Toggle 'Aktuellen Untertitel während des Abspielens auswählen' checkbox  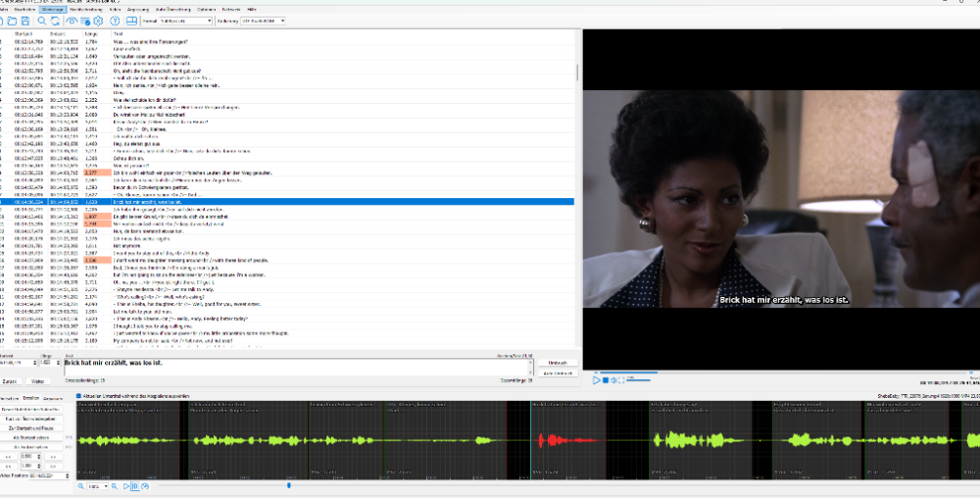[x=78, y=395]
